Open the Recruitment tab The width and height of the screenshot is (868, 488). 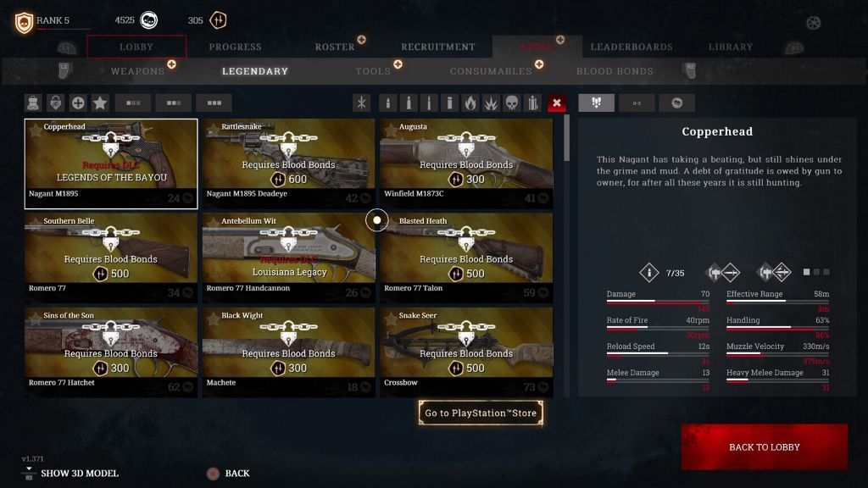[x=438, y=47]
